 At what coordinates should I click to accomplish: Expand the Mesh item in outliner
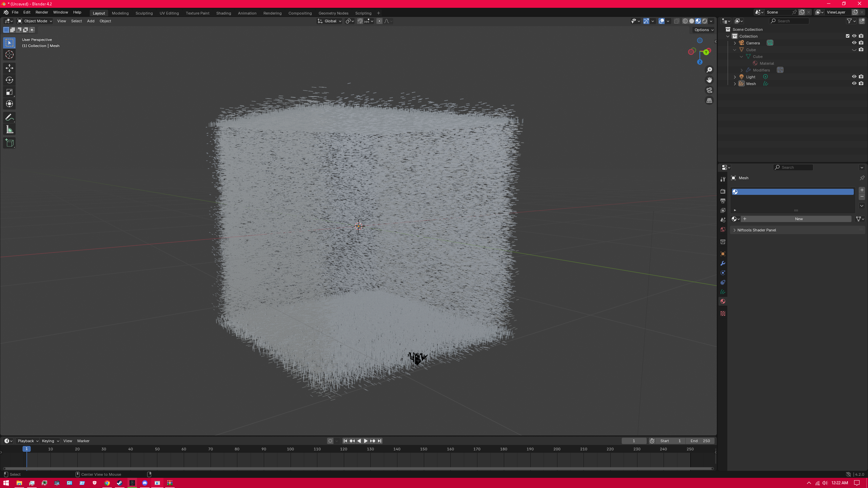pos(735,84)
